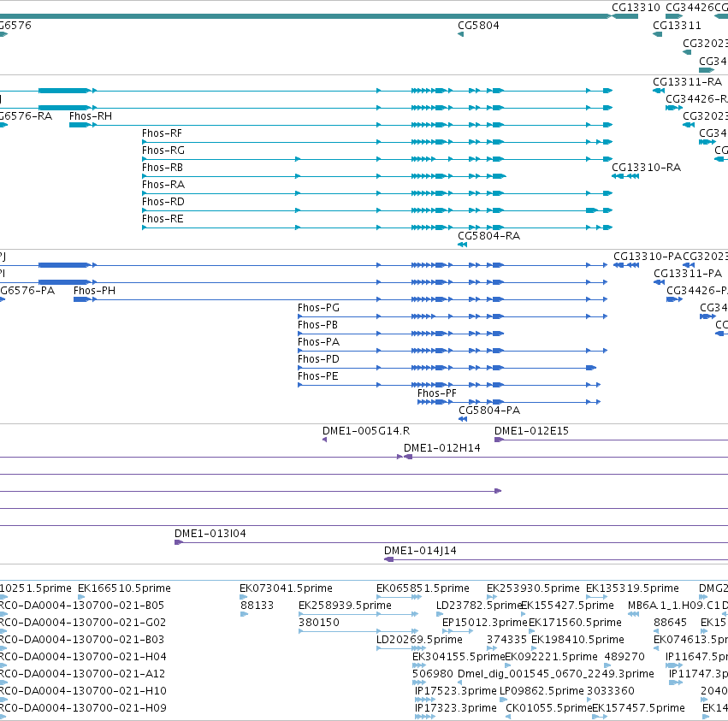Select EST EK135319.5prime label
The image size is (728, 721).
(632, 588)
